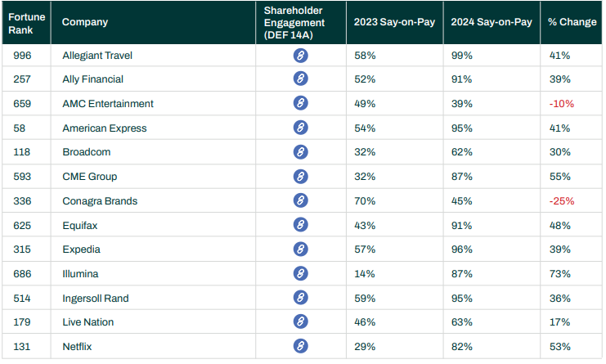606x364 pixels.
Task: Click the link icon in Illumina's row
Action: (x=300, y=273)
